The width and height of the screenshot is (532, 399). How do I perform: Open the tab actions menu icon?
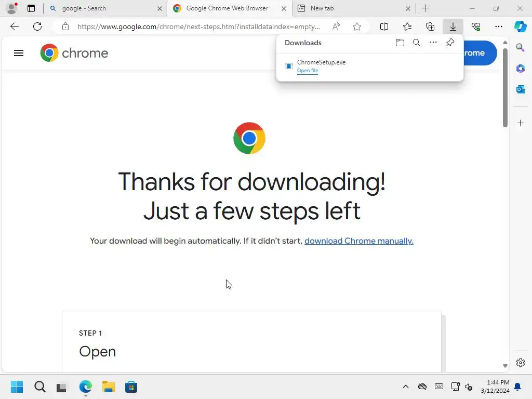tap(31, 8)
